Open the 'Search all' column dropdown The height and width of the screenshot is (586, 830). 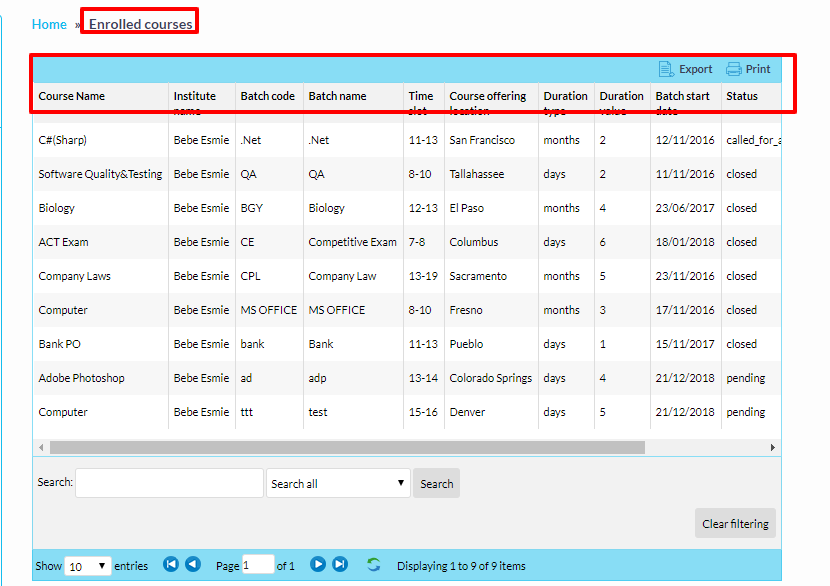pyautogui.click(x=338, y=484)
